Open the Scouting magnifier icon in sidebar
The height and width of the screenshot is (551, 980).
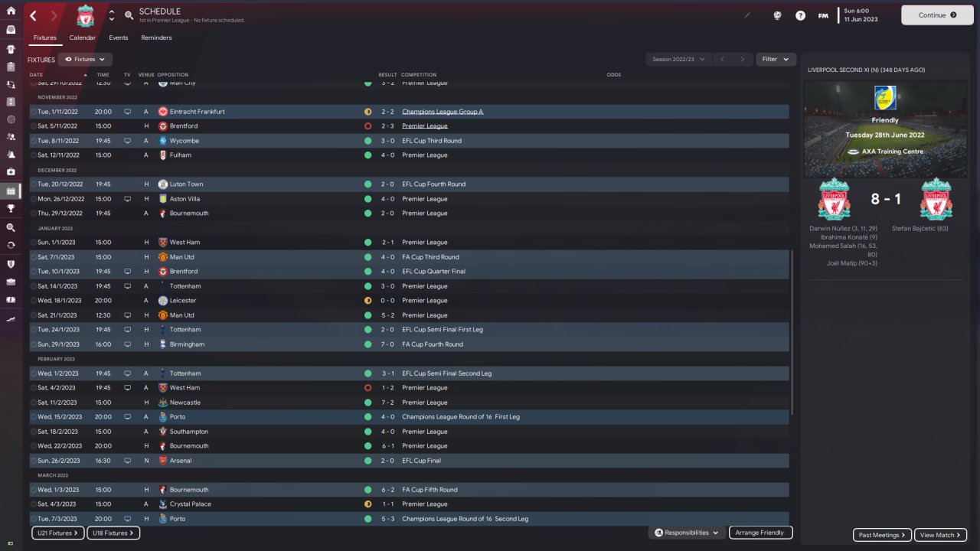(11, 227)
